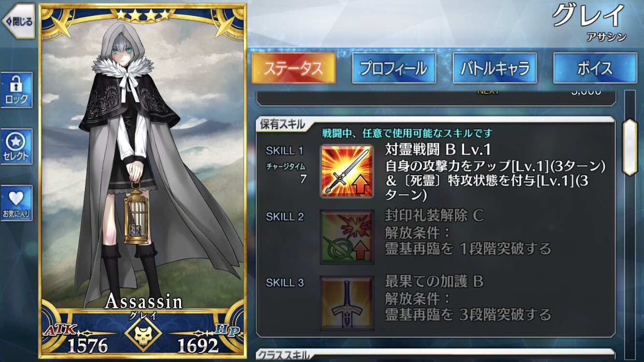Viewport: 644px width, 362px height.
Task: Tap the ATK value 1576 on the card
Action: (87, 345)
